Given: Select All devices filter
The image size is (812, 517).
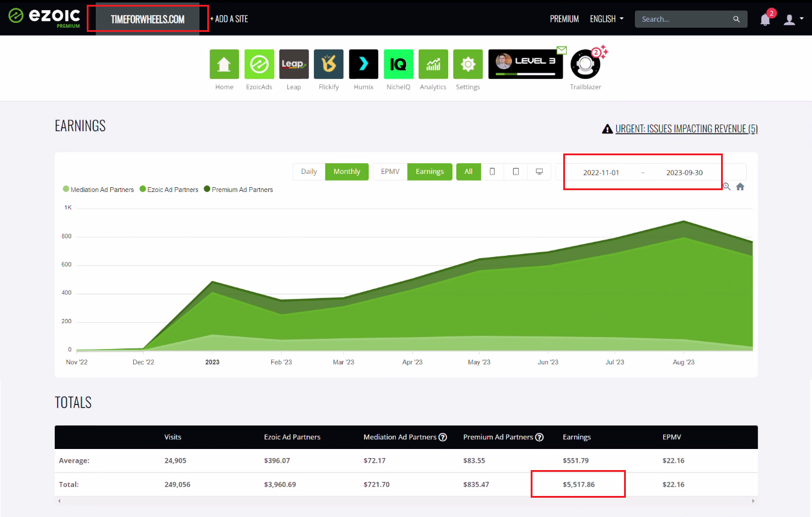Looking at the screenshot, I should point(469,172).
